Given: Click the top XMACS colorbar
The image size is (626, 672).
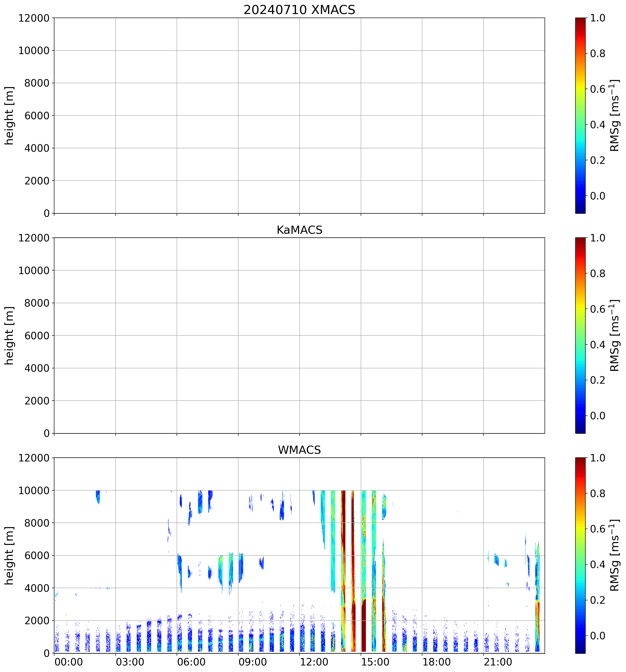Looking at the screenshot, I should point(580,115).
